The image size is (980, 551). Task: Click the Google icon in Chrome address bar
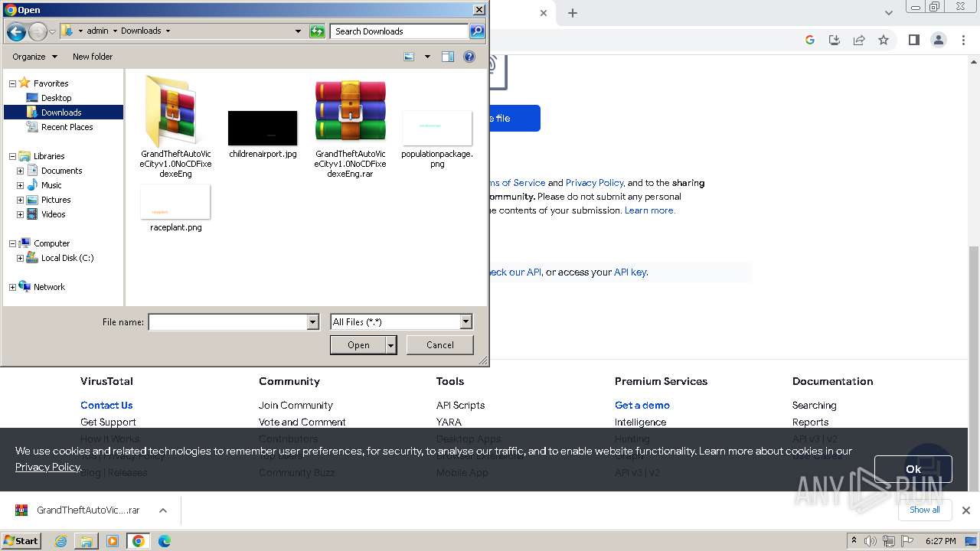pyautogui.click(x=810, y=40)
